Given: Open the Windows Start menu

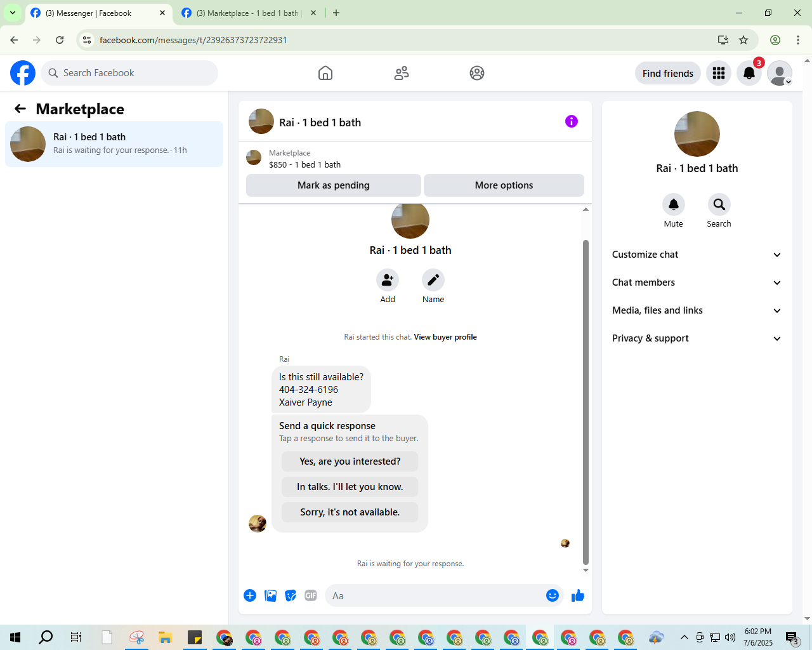Looking at the screenshot, I should pos(15,637).
